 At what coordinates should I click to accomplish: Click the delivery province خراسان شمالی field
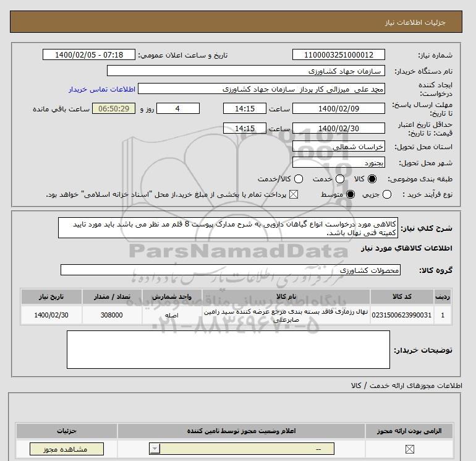point(339,147)
